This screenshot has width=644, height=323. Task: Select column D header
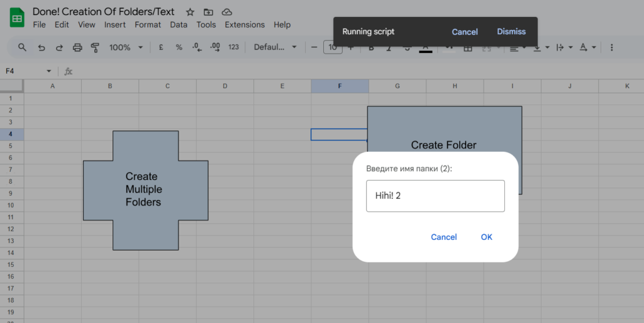click(225, 86)
